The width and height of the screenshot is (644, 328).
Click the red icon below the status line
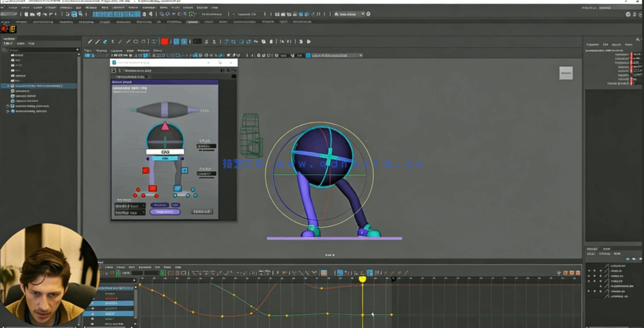point(4,29)
